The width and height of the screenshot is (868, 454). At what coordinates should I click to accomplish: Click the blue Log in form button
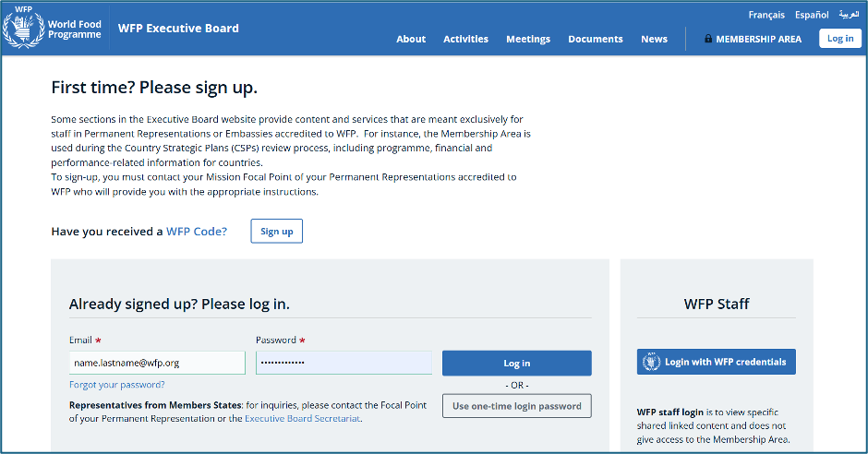(516, 364)
